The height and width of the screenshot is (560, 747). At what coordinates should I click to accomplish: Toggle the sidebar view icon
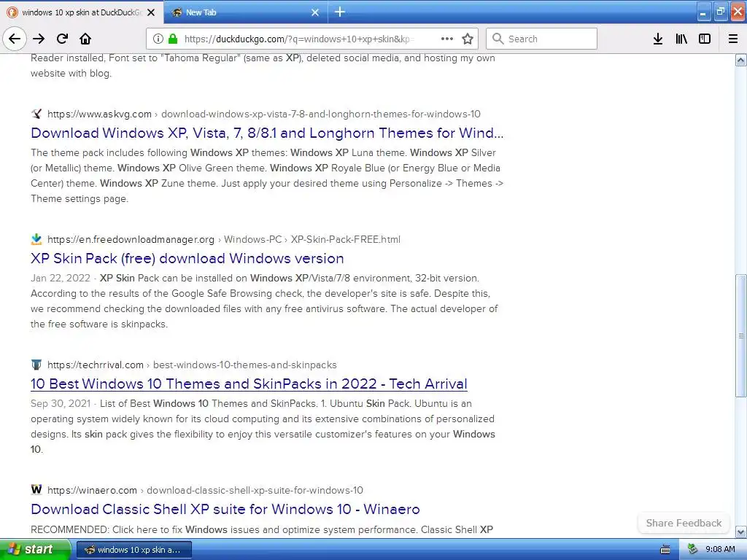pos(705,39)
